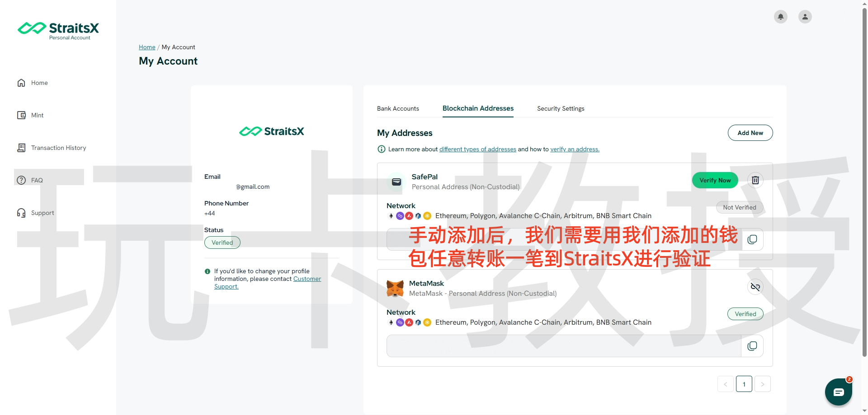
Task: Copy the SafePal wallet address
Action: (752, 239)
